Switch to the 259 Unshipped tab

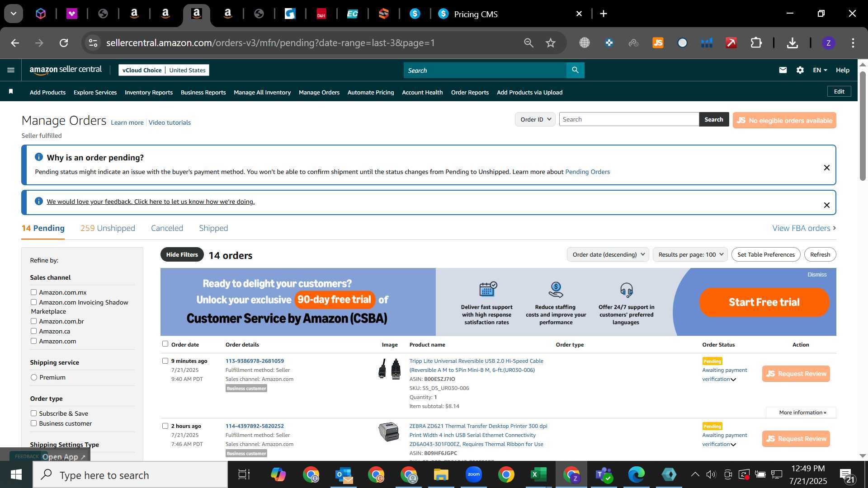point(108,228)
